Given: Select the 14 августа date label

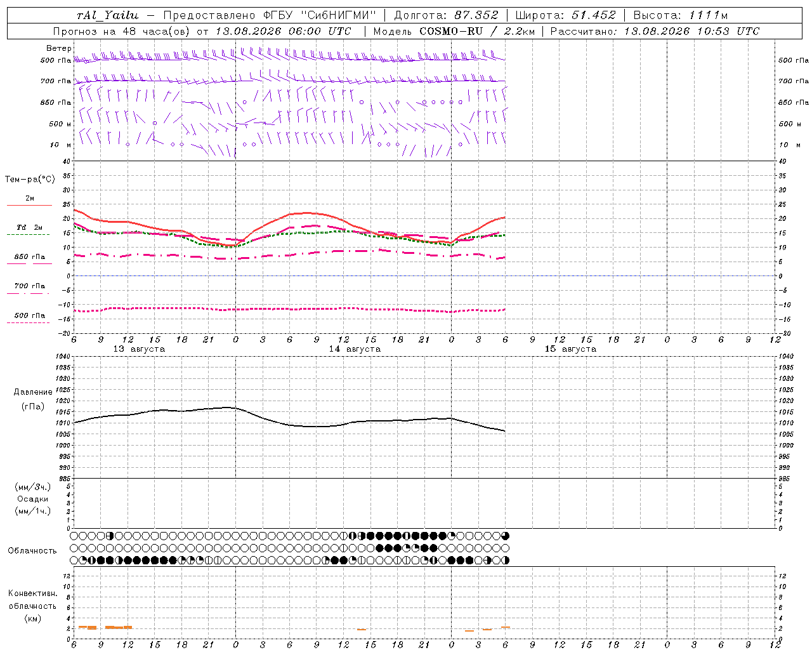Looking at the screenshot, I should pyautogui.click(x=355, y=349).
